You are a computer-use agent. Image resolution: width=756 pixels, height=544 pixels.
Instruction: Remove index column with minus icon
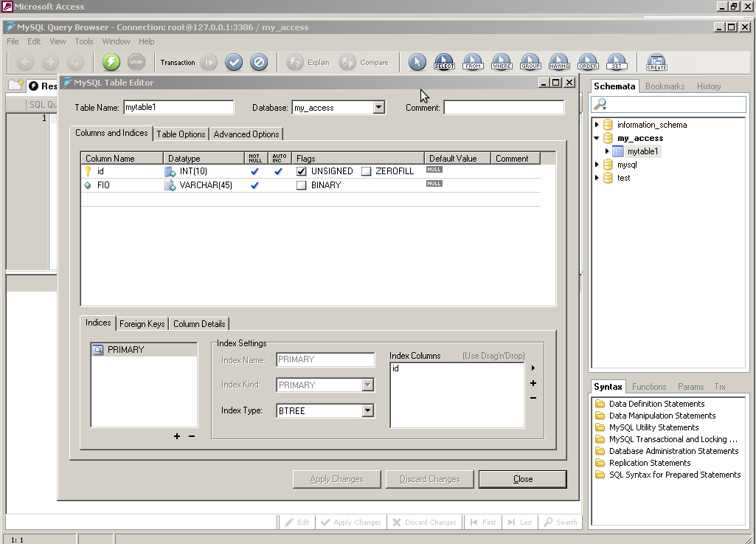pos(533,398)
